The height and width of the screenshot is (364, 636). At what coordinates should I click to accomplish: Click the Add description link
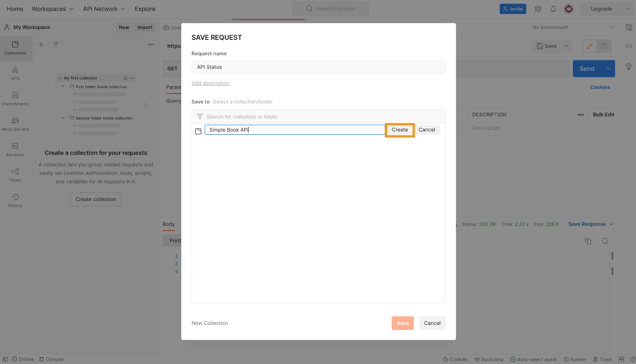click(210, 83)
